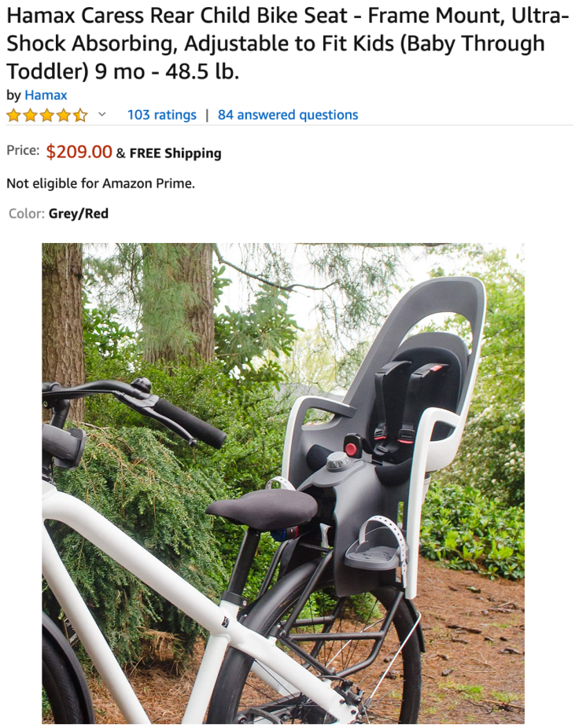View the 84 answered questions
The height and width of the screenshot is (728, 579).
coord(288,115)
